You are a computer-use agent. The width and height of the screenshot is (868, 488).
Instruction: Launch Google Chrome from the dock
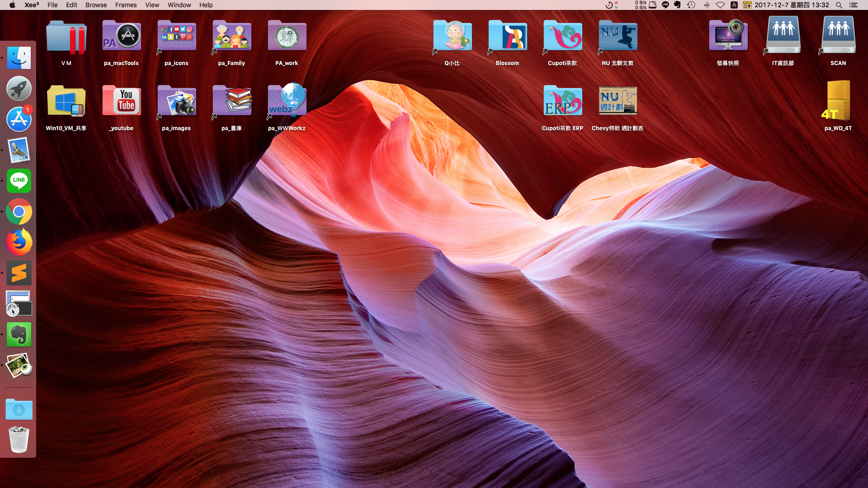pos(19,211)
